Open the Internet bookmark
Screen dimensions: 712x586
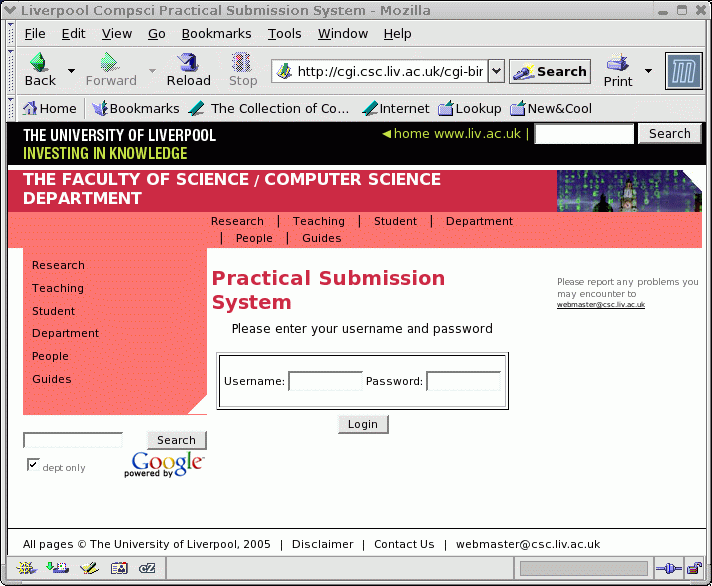(396, 108)
